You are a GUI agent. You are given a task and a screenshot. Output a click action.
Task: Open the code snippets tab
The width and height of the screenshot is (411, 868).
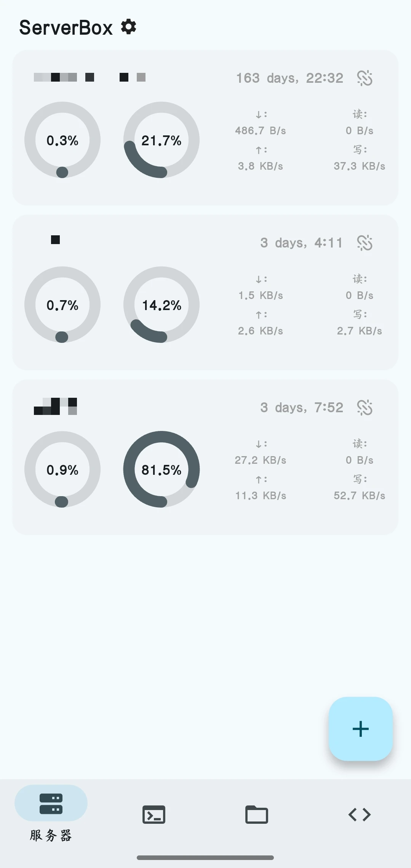[x=359, y=814]
